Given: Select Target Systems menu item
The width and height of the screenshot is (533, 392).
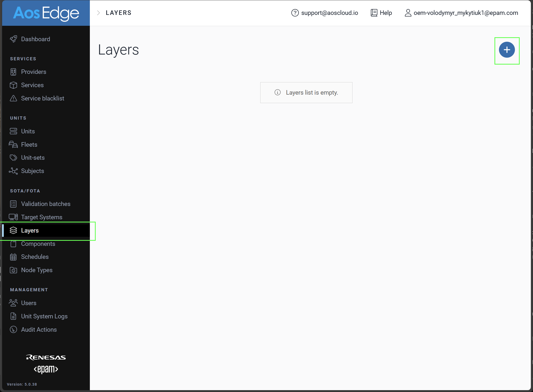Looking at the screenshot, I should click(x=41, y=217).
